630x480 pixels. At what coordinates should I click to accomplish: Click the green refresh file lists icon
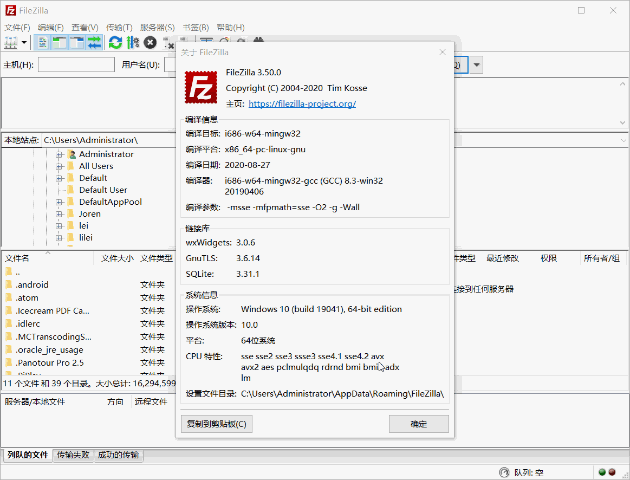115,42
